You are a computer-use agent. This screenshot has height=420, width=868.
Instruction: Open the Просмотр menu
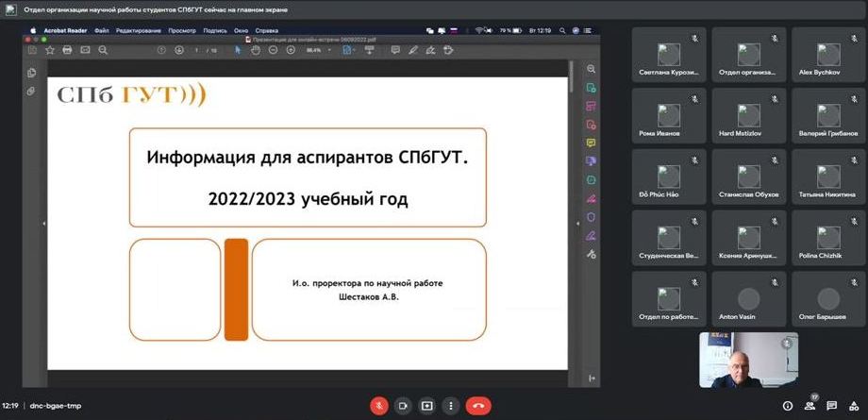pyautogui.click(x=182, y=30)
